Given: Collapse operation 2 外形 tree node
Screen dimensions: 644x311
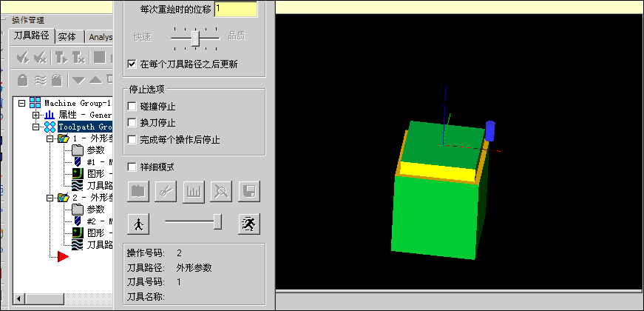Looking at the screenshot, I should point(50,198).
